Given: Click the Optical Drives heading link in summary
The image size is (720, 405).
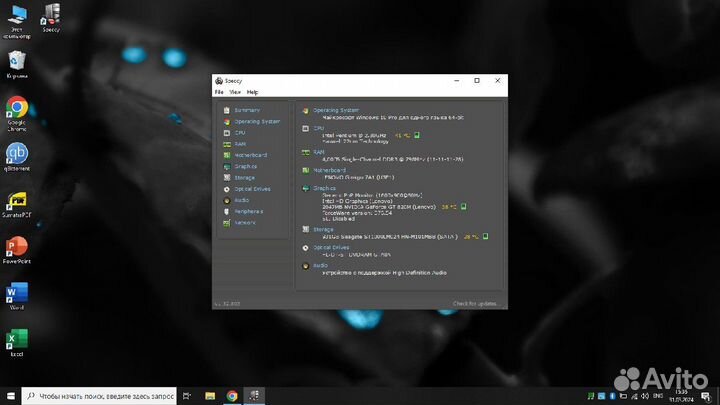Looking at the screenshot, I should (x=331, y=248).
